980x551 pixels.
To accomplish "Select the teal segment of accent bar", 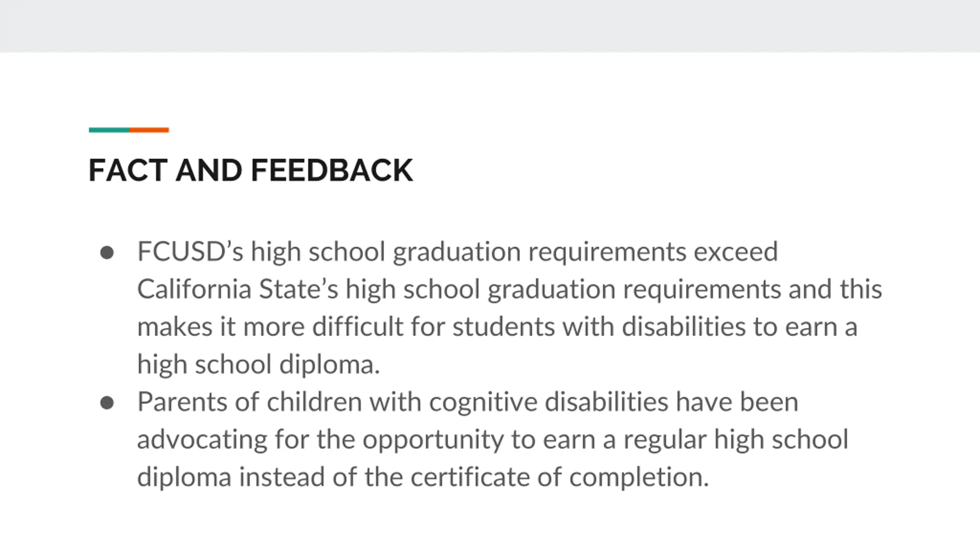I will coord(109,130).
